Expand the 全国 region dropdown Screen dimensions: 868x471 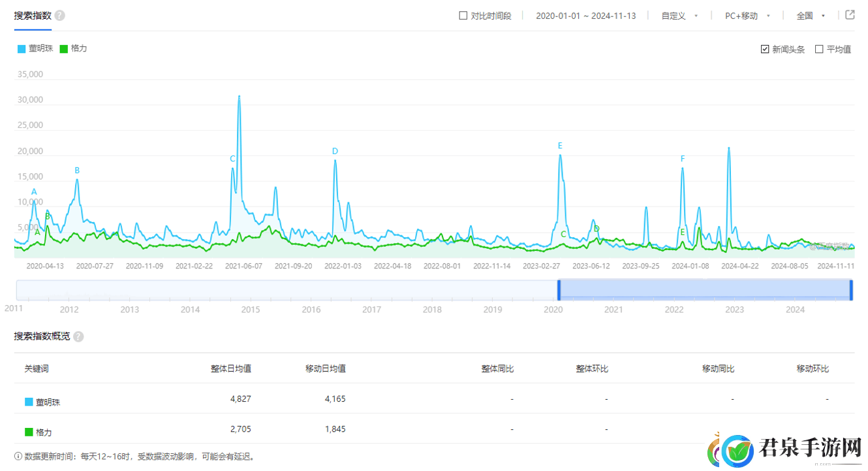coord(811,16)
